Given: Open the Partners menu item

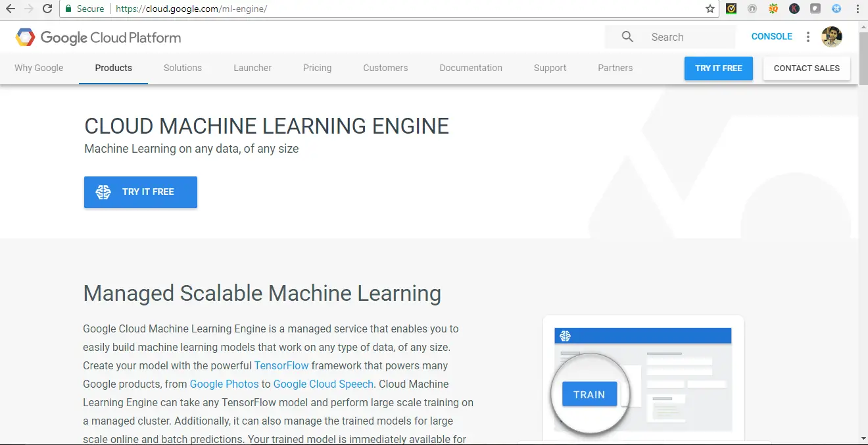Looking at the screenshot, I should (615, 68).
